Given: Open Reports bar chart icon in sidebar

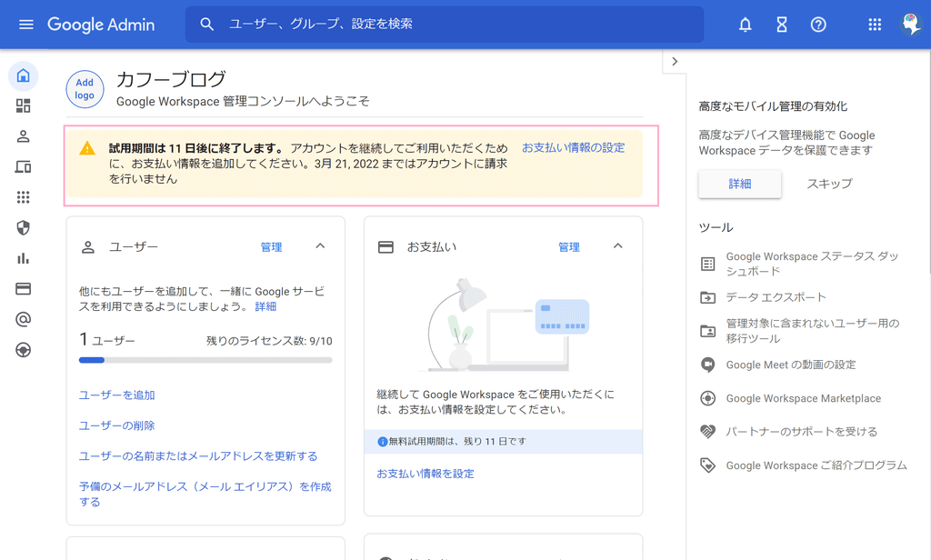Looking at the screenshot, I should pyautogui.click(x=23, y=258).
